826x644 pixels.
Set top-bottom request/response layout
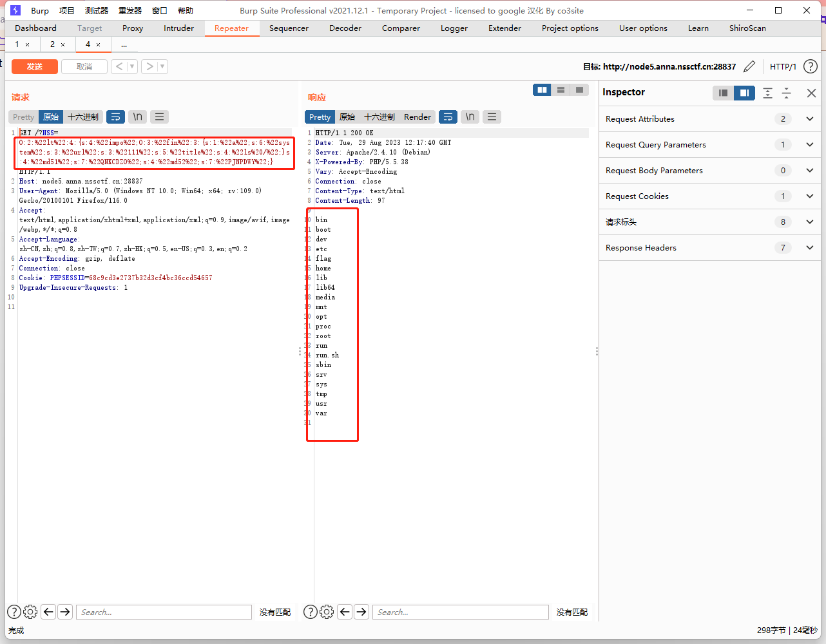[561, 90]
